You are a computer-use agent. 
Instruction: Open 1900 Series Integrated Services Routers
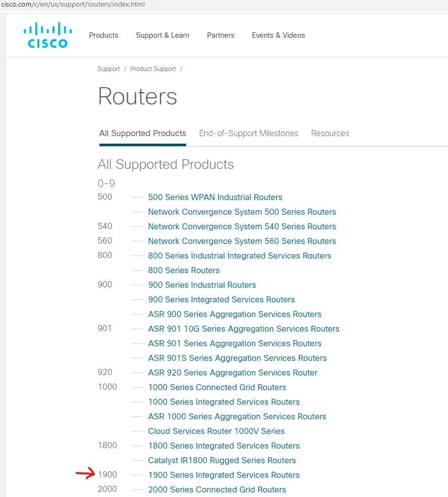[223, 475]
